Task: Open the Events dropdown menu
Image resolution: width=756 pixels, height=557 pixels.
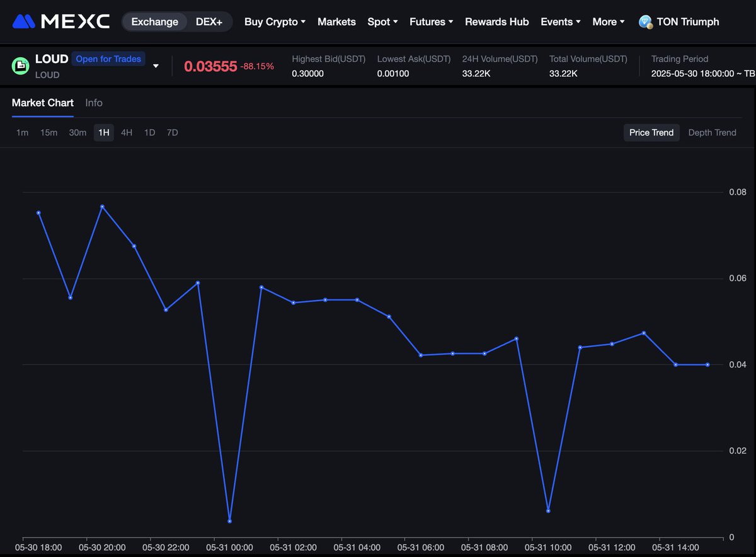Action: [x=560, y=21]
